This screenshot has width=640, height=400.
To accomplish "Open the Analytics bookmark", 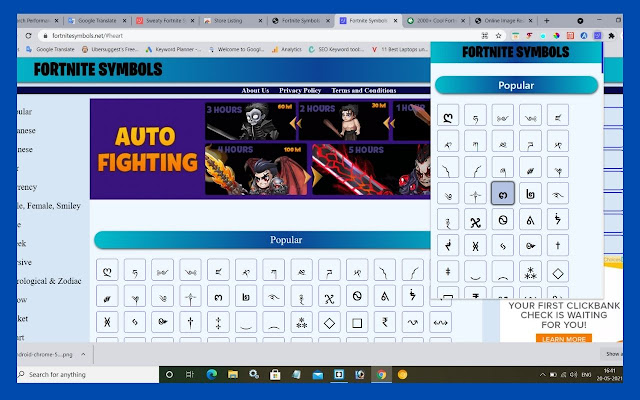I will tap(287, 49).
